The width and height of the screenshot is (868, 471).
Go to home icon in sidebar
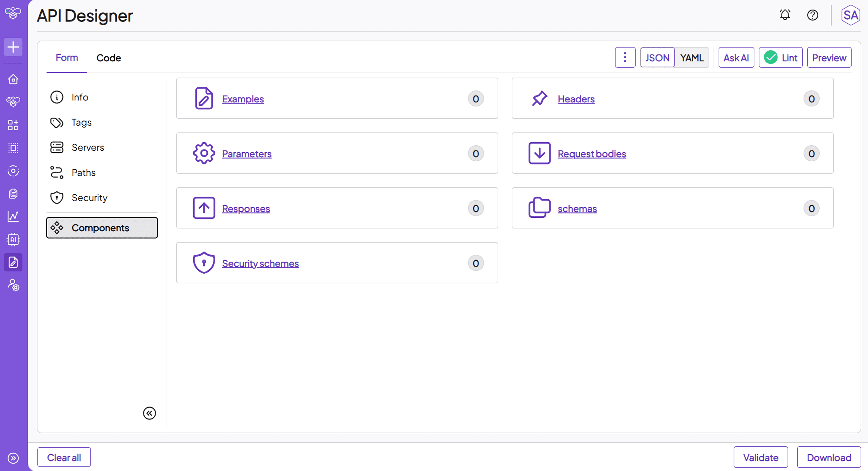pyautogui.click(x=13, y=79)
